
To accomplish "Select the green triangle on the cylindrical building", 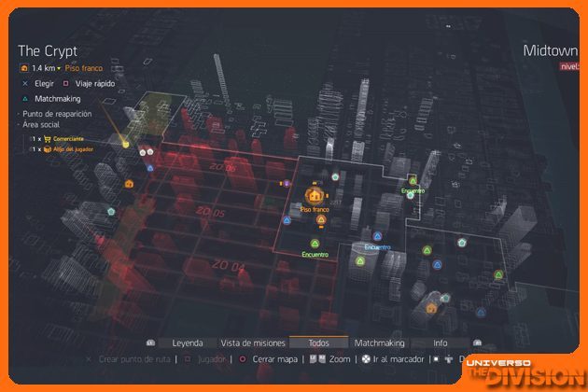I will [360, 261].
